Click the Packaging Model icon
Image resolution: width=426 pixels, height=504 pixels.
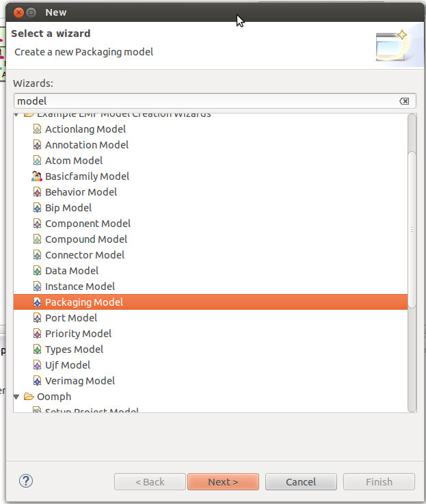pos(37,302)
